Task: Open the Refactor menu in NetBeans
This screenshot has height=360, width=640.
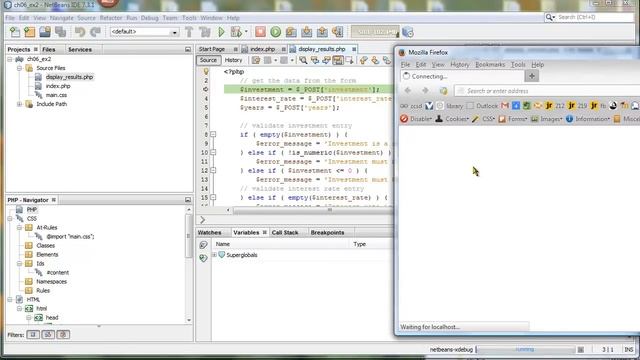Action: [x=111, y=18]
